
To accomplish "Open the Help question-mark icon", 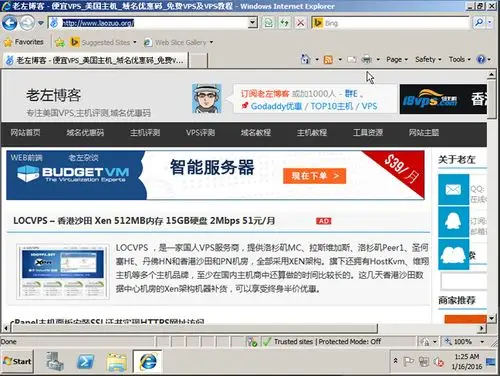I will tap(481, 60).
